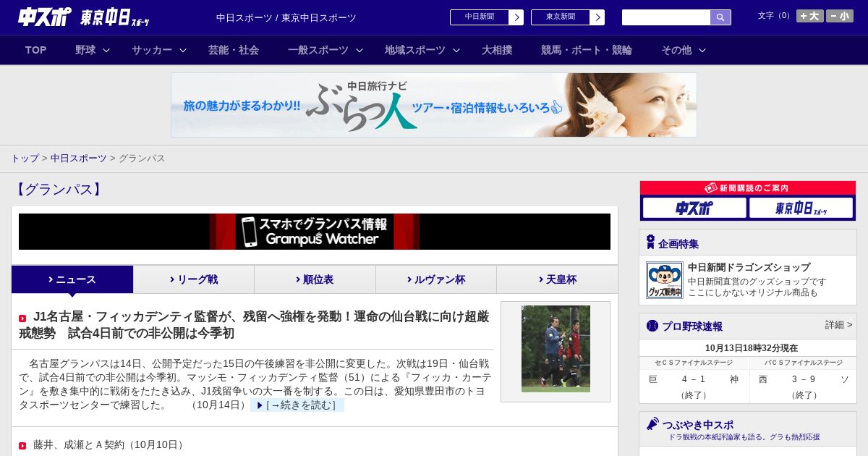Decrease text size with 小 button
This screenshot has width=868, height=456.
tap(840, 16)
